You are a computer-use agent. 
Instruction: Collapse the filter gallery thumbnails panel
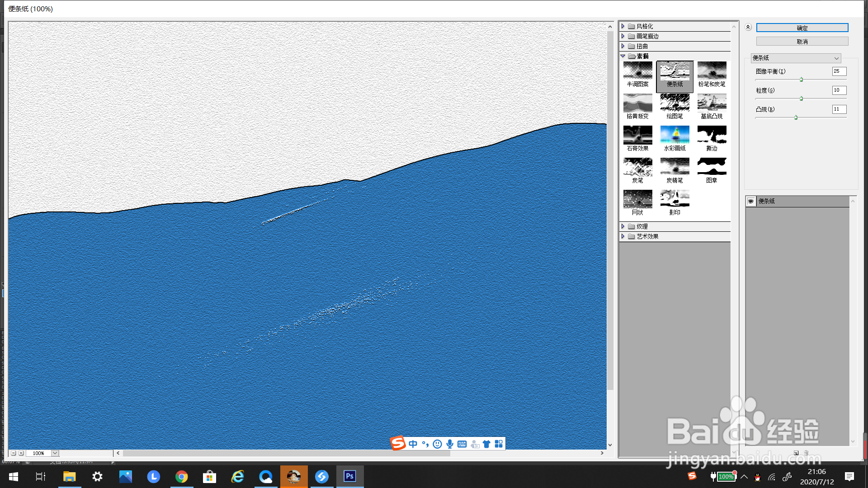(748, 27)
